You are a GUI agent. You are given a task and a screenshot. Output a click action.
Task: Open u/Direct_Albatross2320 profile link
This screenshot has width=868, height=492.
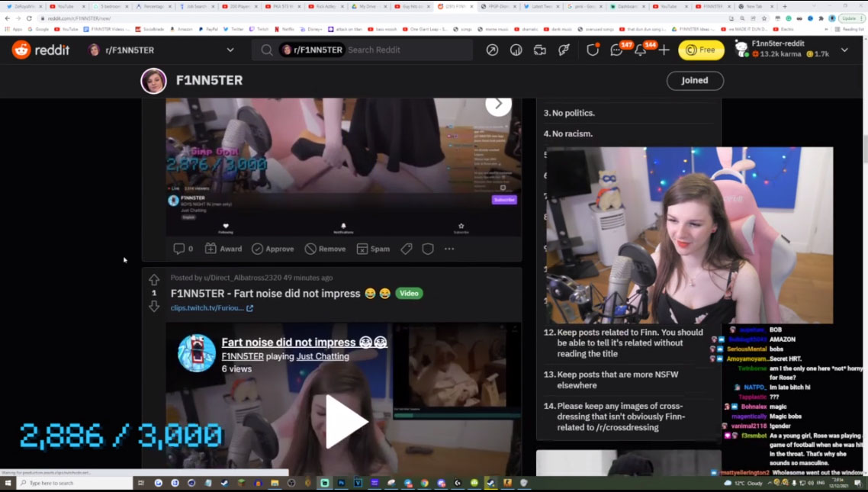243,278
